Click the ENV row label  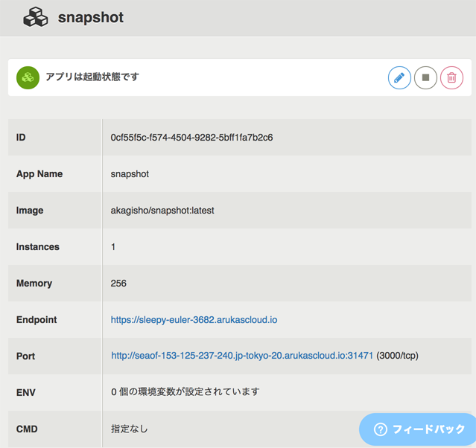click(x=26, y=392)
